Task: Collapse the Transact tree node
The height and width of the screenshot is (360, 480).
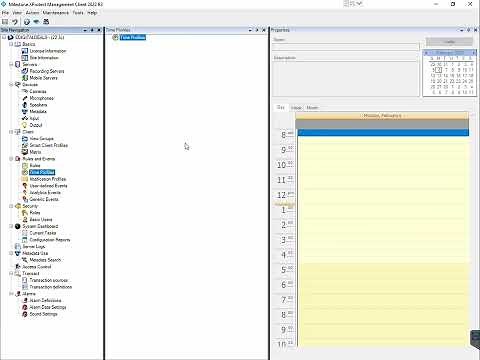Action: tap(11, 273)
